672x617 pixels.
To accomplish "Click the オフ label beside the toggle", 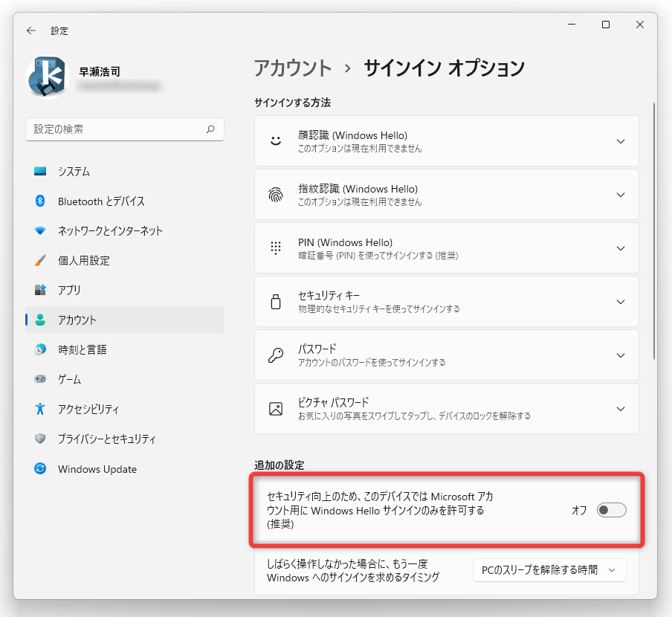I will tap(579, 510).
